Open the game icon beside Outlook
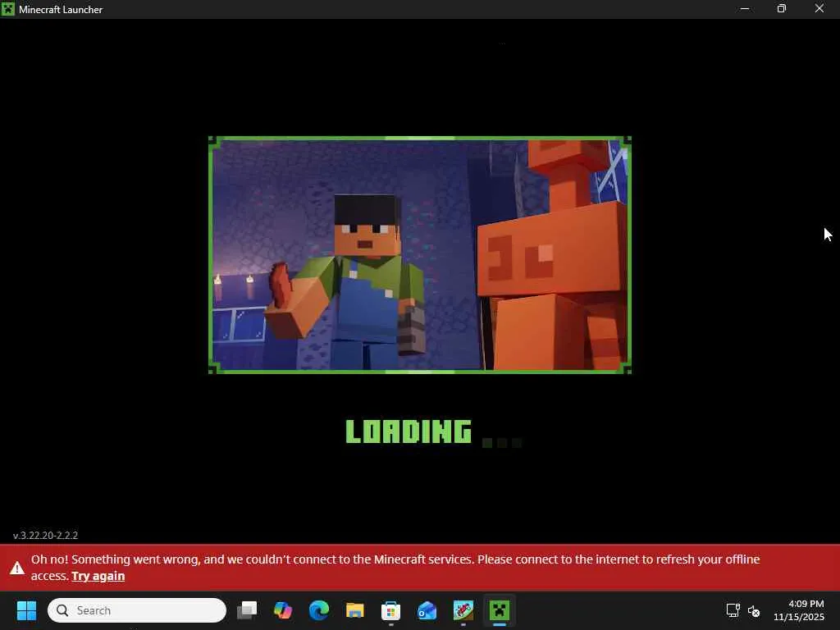Image resolution: width=840 pixels, height=630 pixels. point(463,610)
